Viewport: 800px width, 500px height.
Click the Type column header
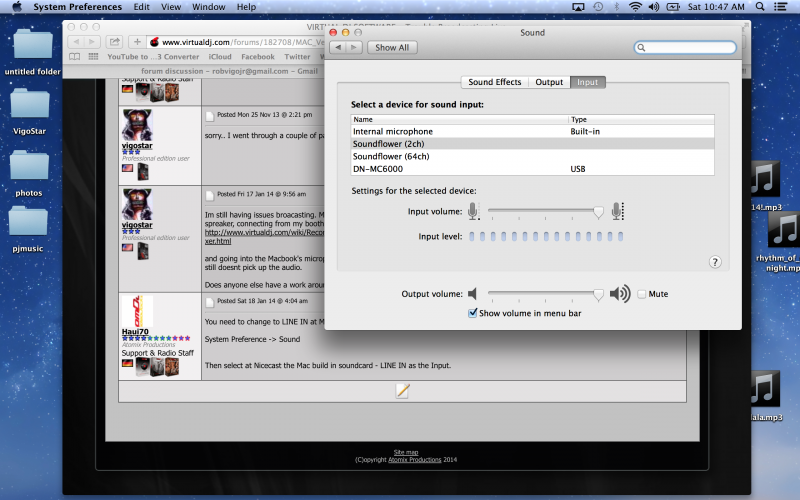click(x=641, y=119)
